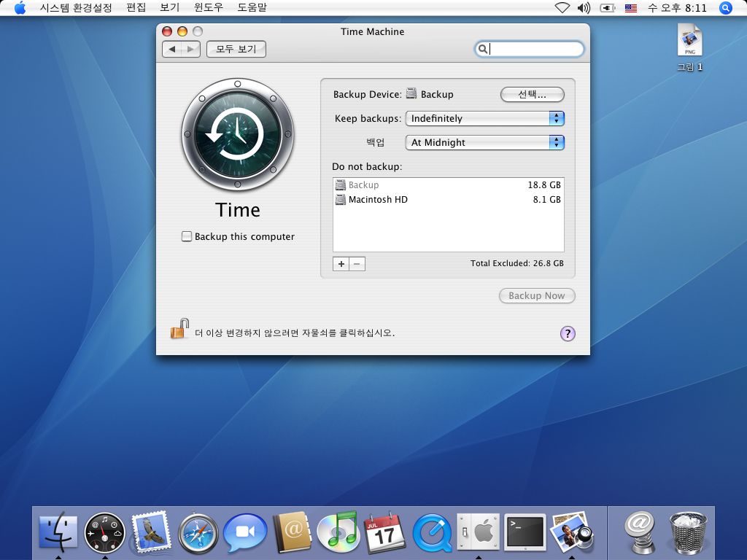The width and height of the screenshot is (747, 560).
Task: Open iCal calendar in the Dock
Action: [x=384, y=532]
